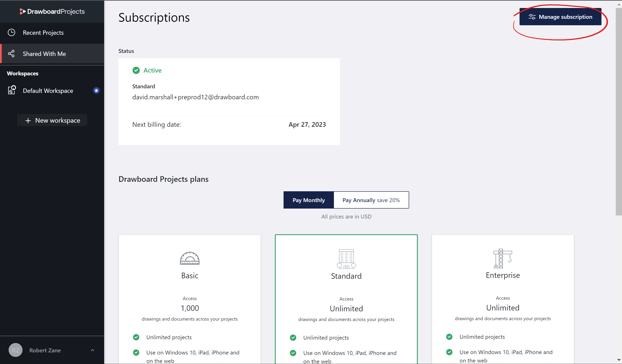Viewport: 622px width, 364px height.
Task: Click the Drawboard Projects plans heading
Action: tap(163, 179)
